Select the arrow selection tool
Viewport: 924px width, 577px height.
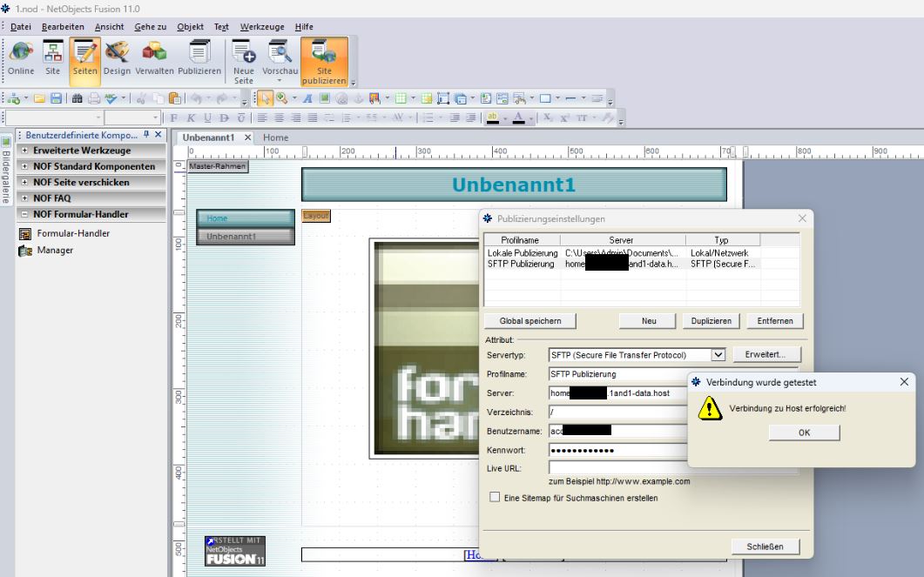[265, 98]
